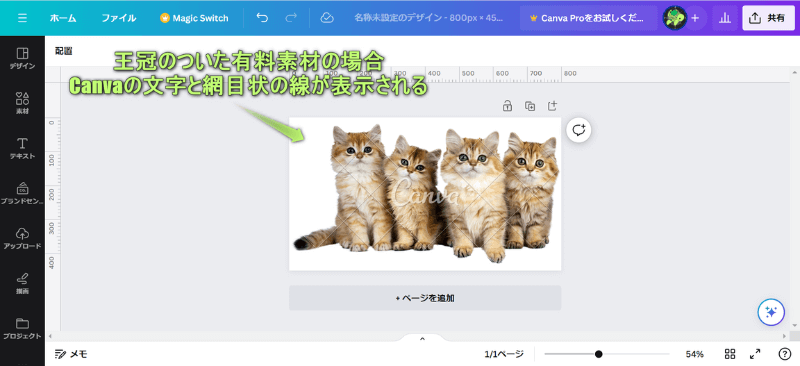Click the vertical scrollbar up arrow

793,73
